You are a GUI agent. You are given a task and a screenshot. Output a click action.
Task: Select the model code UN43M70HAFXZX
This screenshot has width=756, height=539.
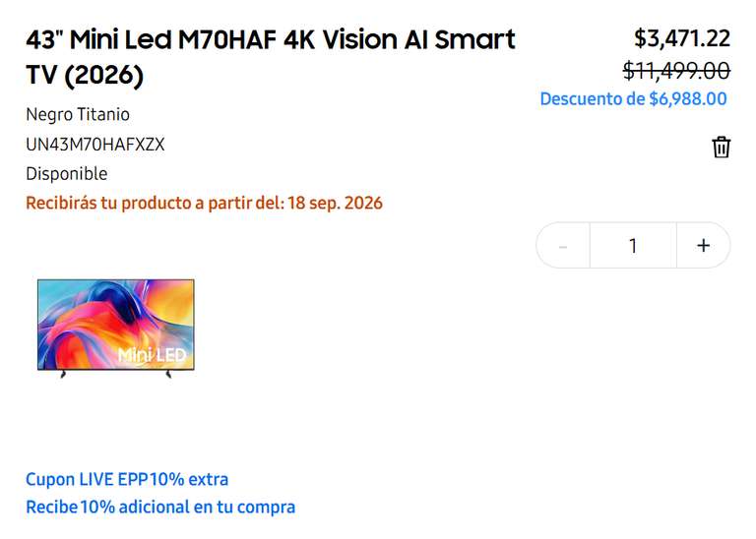[95, 145]
